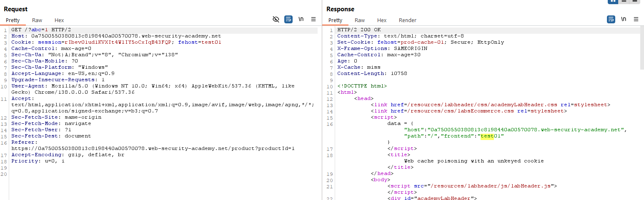Select the side-by-side split layout icon
The height and width of the screenshot is (200, 644).
[613, 1]
